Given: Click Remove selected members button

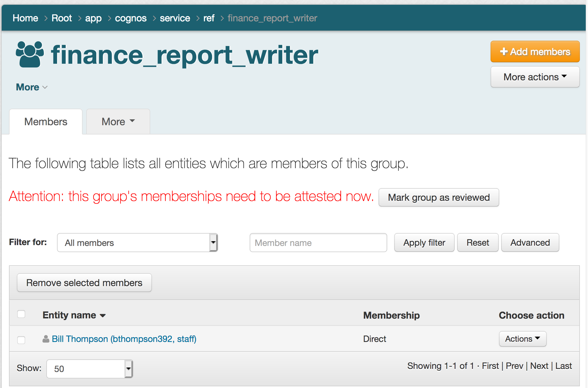Looking at the screenshot, I should tap(84, 283).
